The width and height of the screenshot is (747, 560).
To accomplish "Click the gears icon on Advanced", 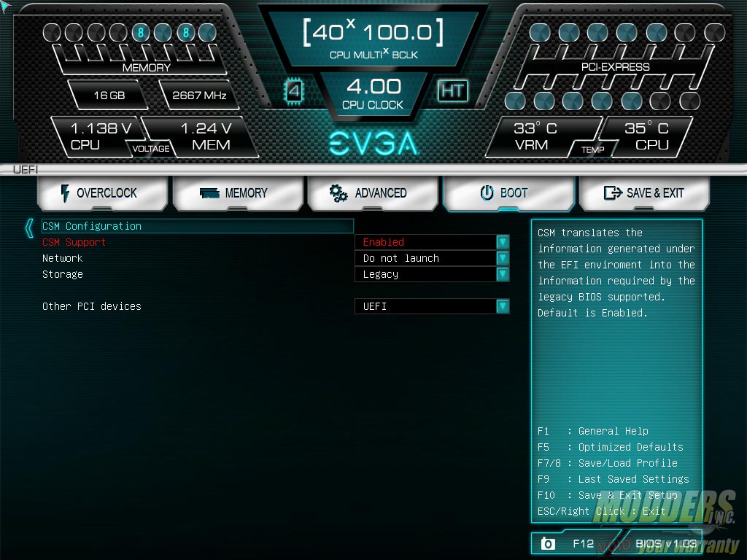I will [338, 193].
